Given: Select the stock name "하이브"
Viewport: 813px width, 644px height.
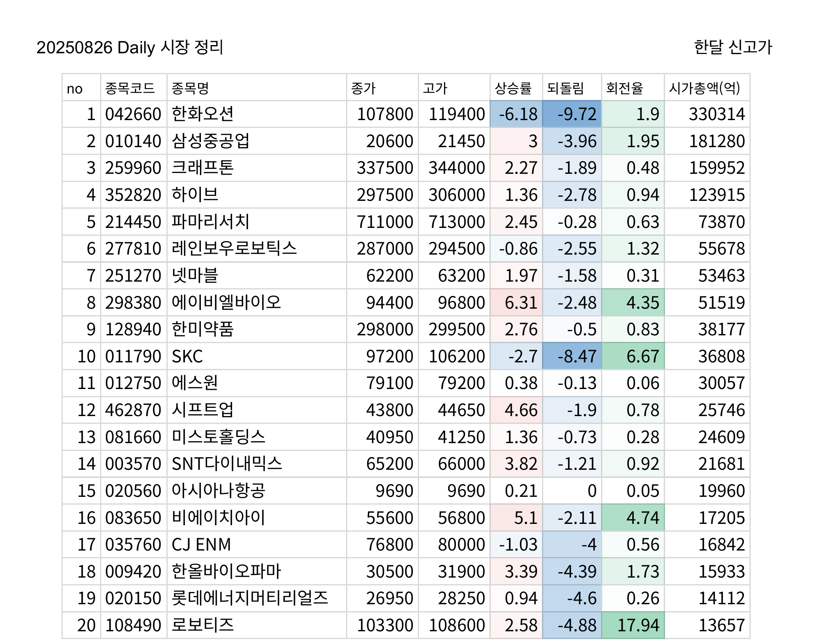Looking at the screenshot, I should [x=195, y=195].
